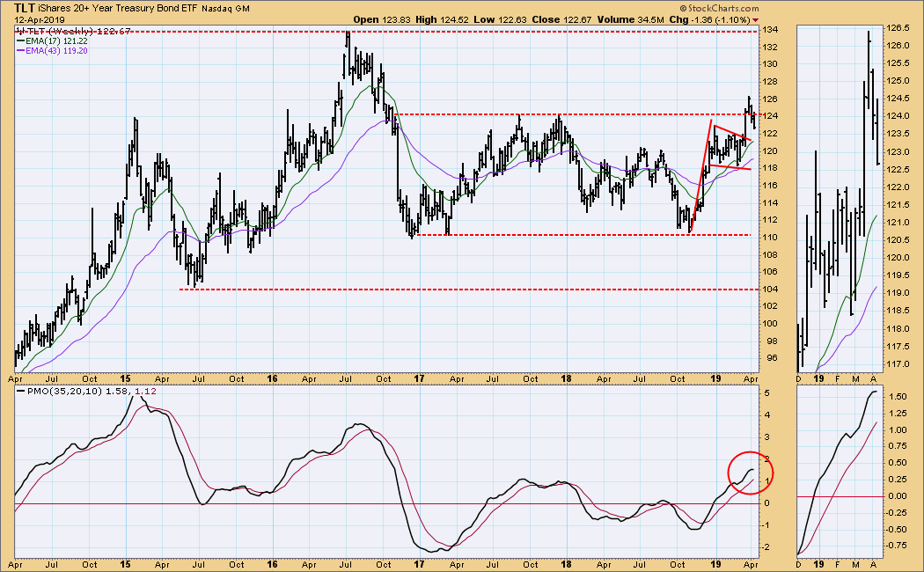The image size is (924, 572).
Task: Click the dashed red line at 110
Action: 583,235
